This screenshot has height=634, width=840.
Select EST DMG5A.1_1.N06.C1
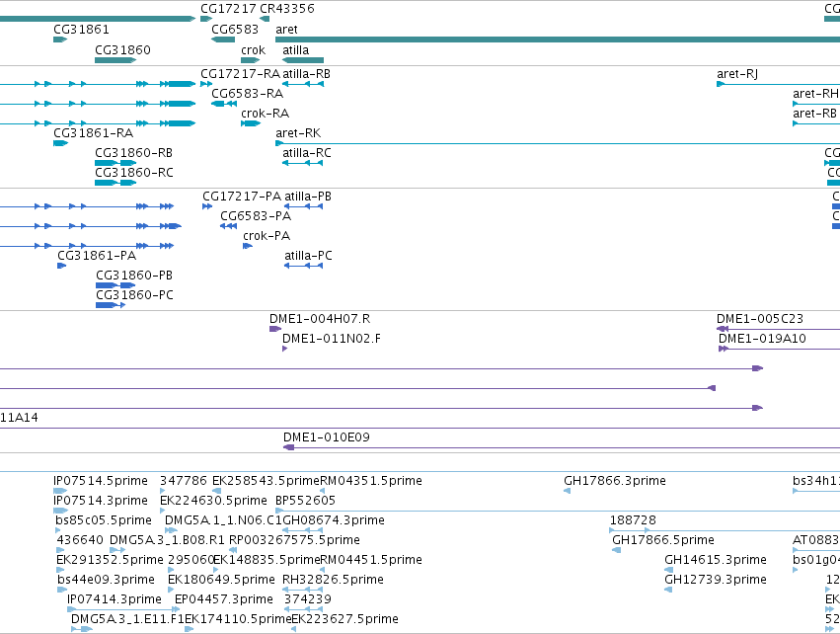tap(171, 530)
